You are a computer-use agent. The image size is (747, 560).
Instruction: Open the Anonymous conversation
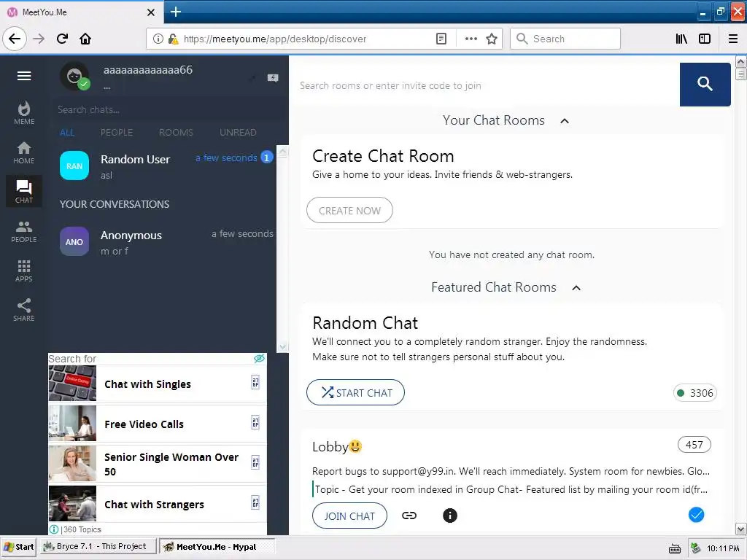pyautogui.click(x=162, y=242)
